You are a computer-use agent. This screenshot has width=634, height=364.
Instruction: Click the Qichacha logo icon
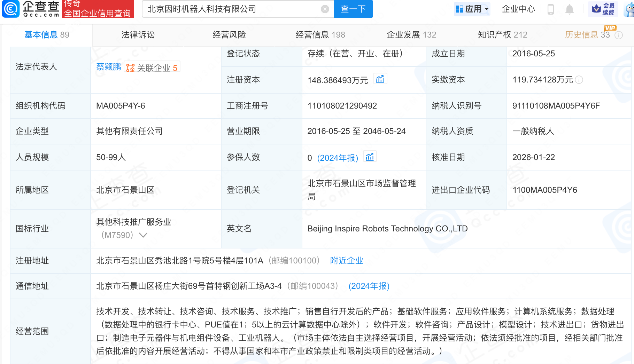(x=10, y=9)
